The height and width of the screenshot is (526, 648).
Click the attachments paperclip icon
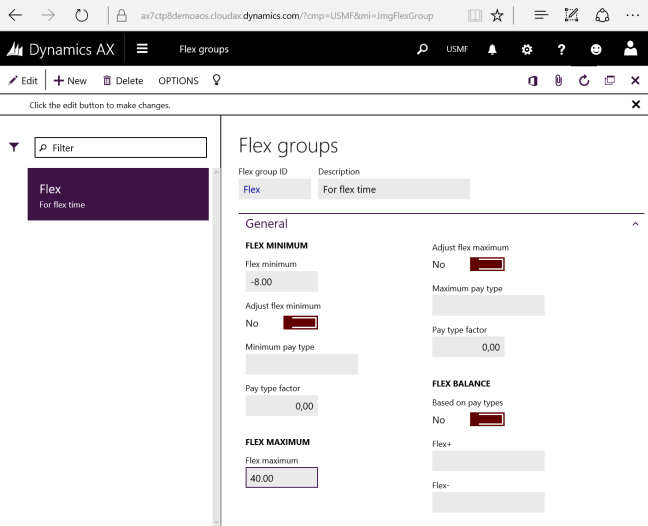pyautogui.click(x=558, y=80)
